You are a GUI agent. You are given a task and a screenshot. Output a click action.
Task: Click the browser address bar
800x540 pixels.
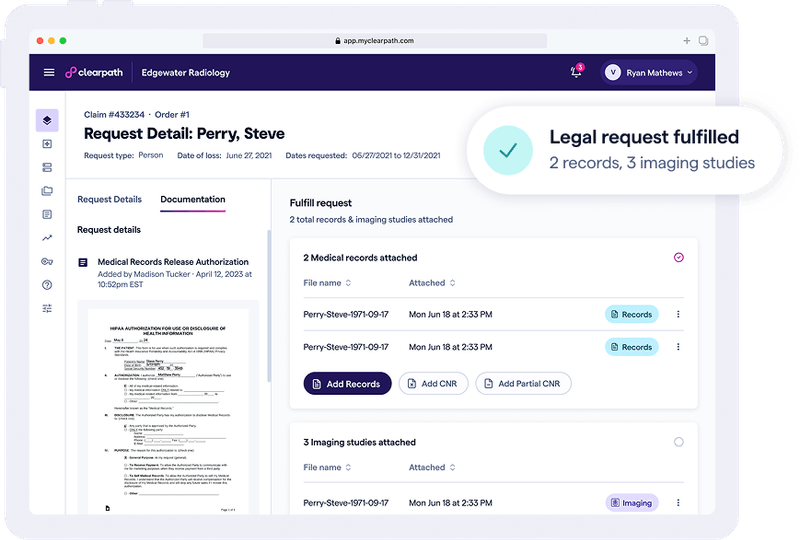coord(374,41)
